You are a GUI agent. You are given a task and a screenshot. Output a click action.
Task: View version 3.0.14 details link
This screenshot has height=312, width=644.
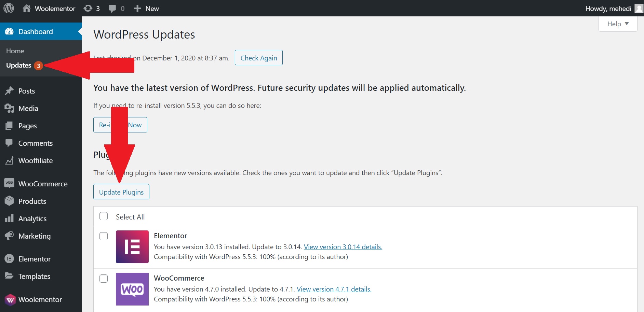(343, 247)
